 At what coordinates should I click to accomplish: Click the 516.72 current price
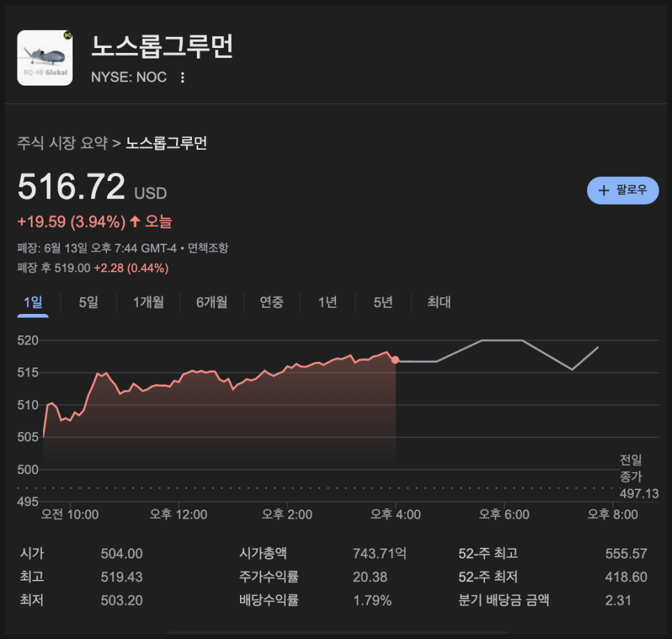tap(71, 187)
